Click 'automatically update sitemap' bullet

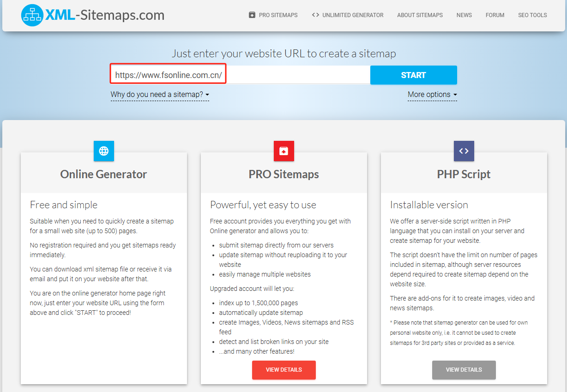point(261,313)
